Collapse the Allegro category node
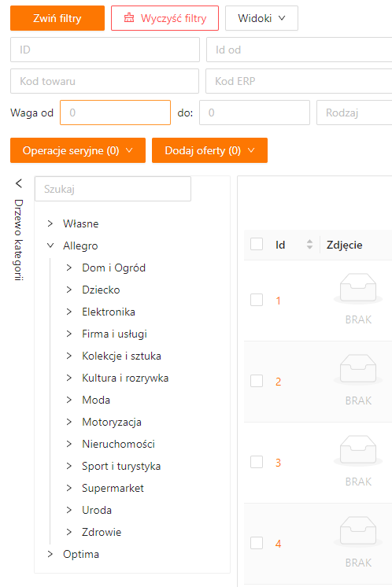The height and width of the screenshot is (587, 392). coord(50,246)
